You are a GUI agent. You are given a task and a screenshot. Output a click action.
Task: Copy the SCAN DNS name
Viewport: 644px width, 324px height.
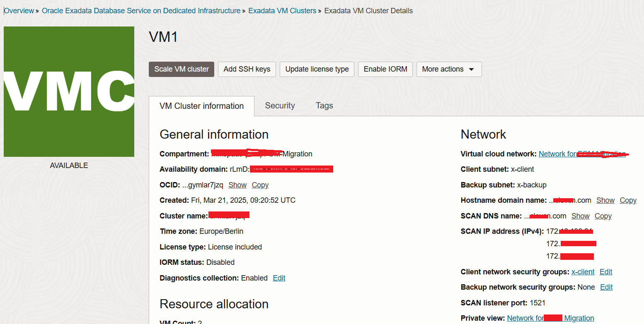tap(603, 216)
